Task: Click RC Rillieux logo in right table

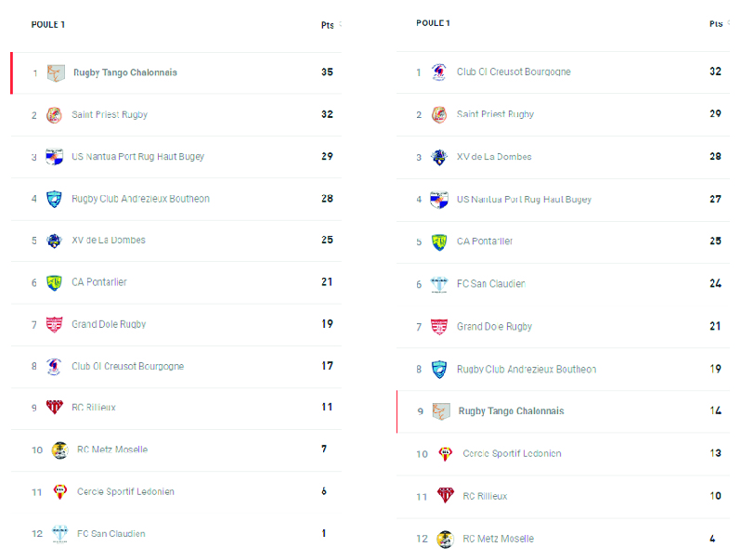Action: (x=445, y=496)
